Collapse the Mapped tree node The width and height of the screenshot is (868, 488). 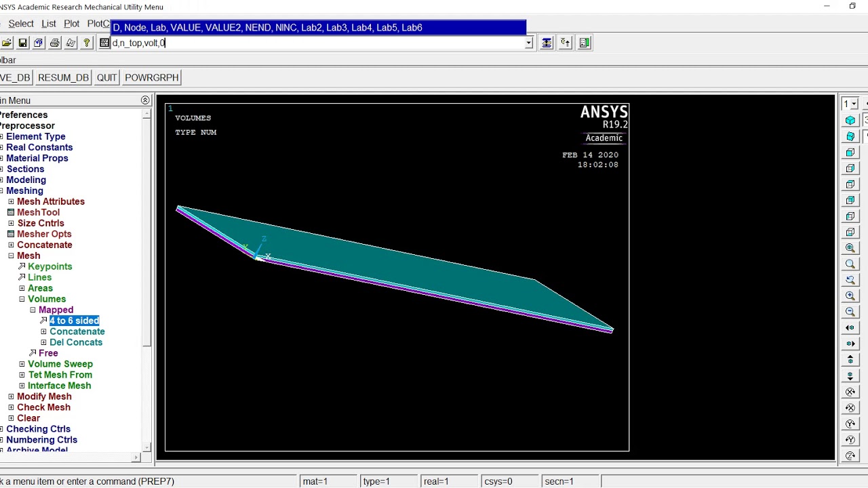[x=33, y=310]
